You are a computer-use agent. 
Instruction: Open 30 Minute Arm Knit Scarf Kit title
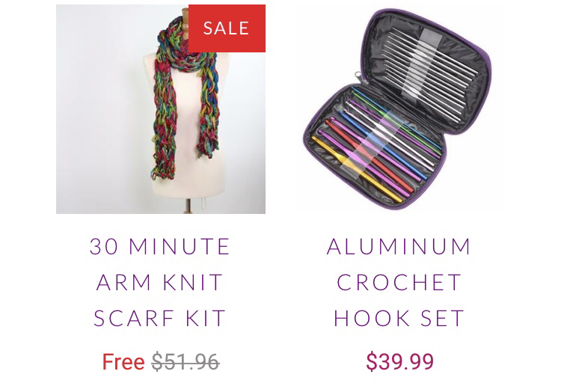point(159,282)
